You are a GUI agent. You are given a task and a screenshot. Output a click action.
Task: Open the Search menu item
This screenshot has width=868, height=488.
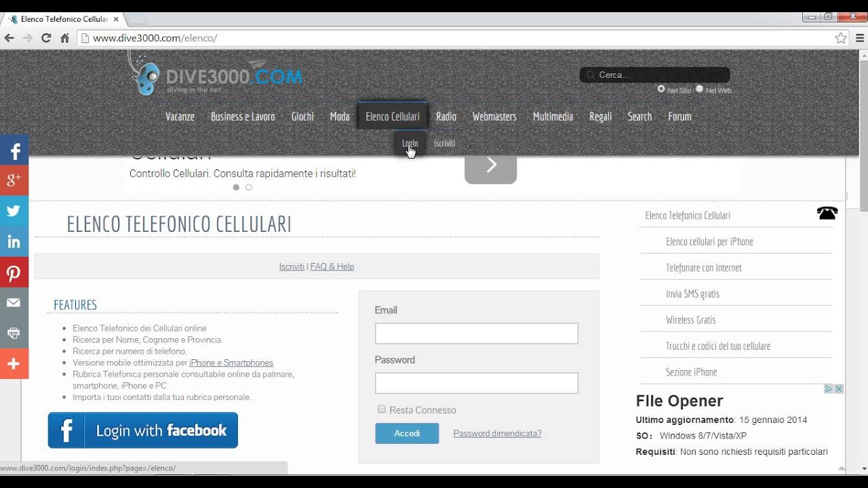[639, 117]
